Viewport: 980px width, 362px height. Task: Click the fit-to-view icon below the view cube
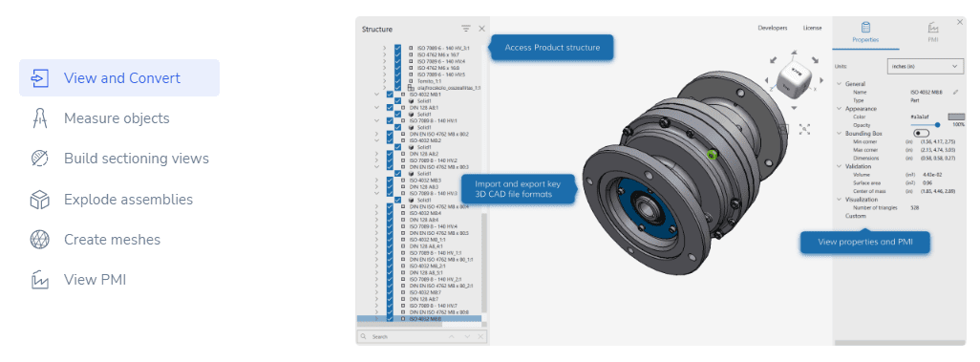tap(804, 129)
